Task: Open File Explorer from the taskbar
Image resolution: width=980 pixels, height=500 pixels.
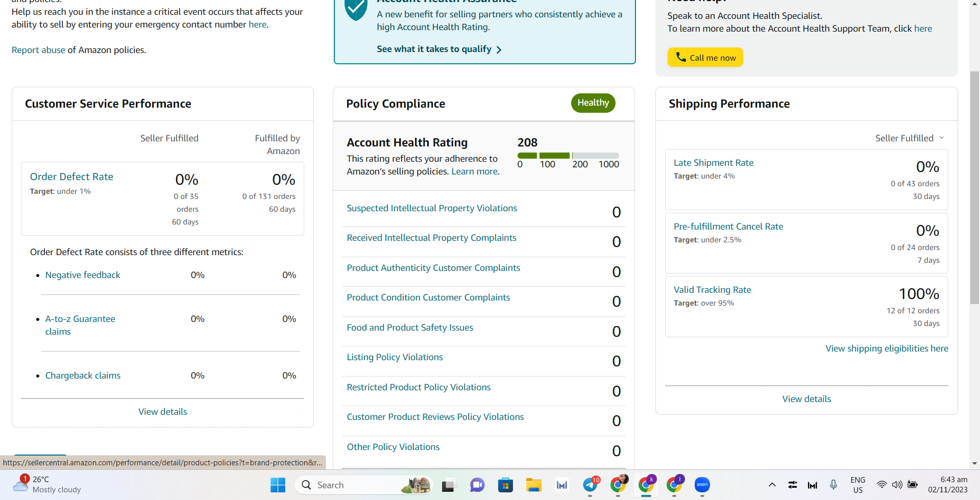Action: 534,485
